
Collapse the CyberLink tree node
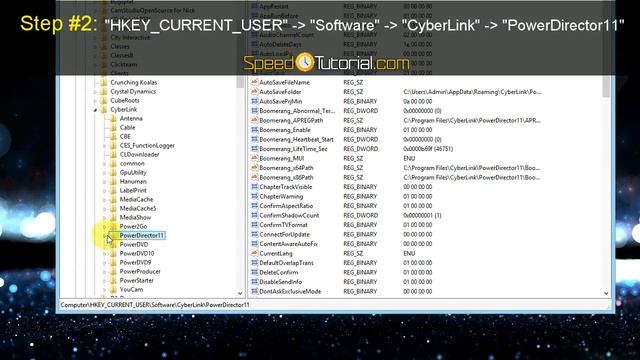click(96, 110)
